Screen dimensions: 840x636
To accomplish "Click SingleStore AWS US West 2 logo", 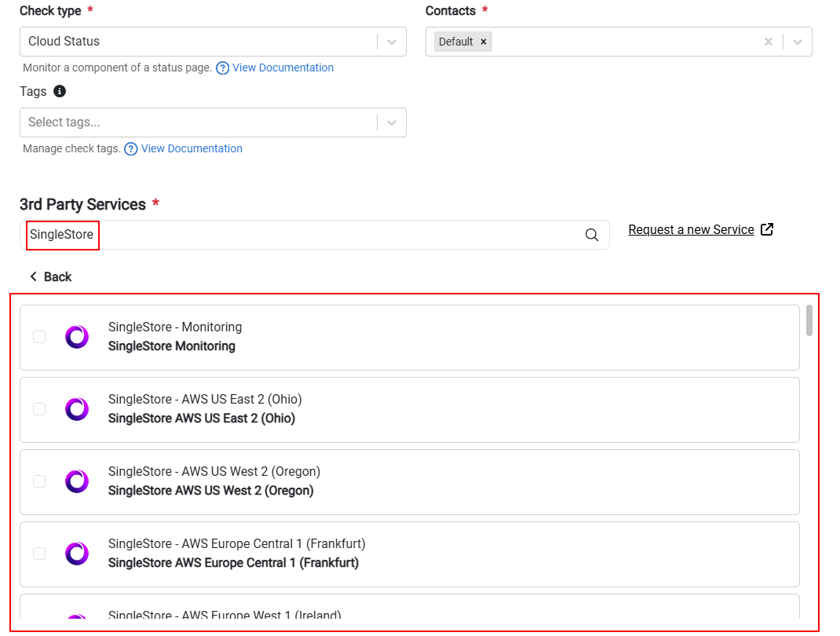I will [x=77, y=481].
